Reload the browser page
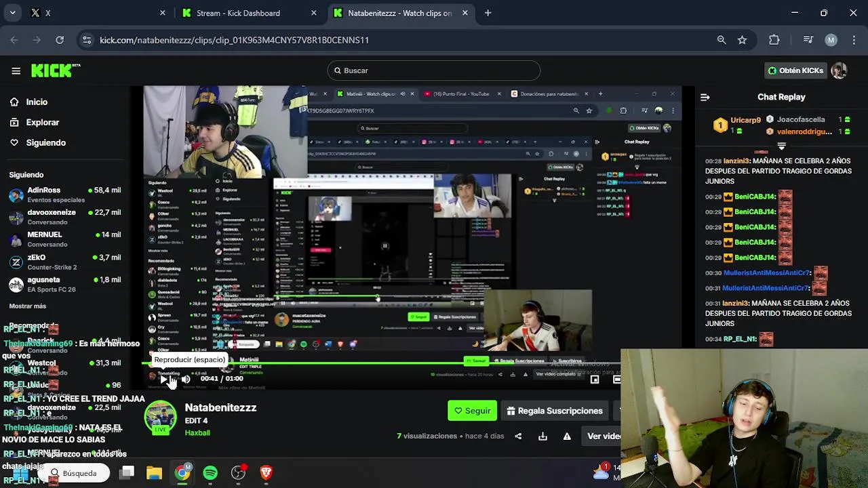868x488 pixels. click(60, 40)
